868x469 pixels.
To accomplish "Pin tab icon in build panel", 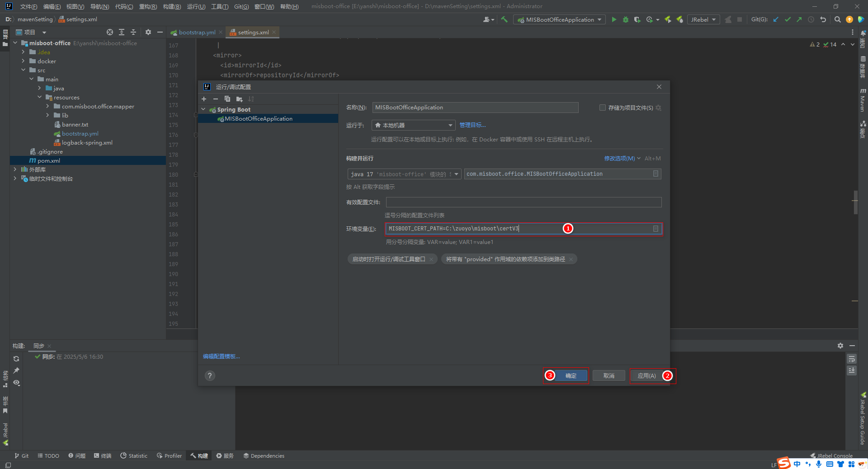I will [16, 371].
